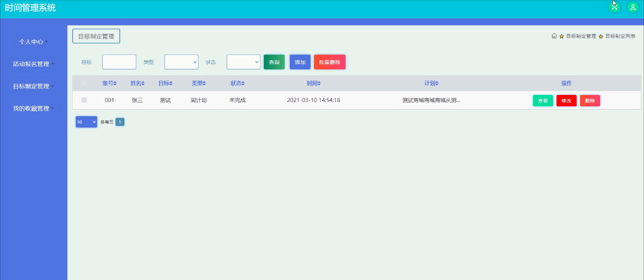Click the truncated 测试商城商城 plan cell
Screen dimensions: 644x280
click(431, 100)
